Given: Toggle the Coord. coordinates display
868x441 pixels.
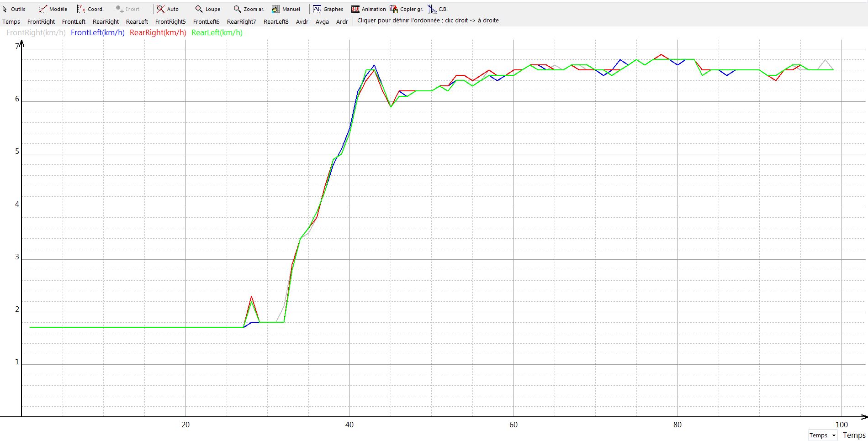Looking at the screenshot, I should point(90,9).
